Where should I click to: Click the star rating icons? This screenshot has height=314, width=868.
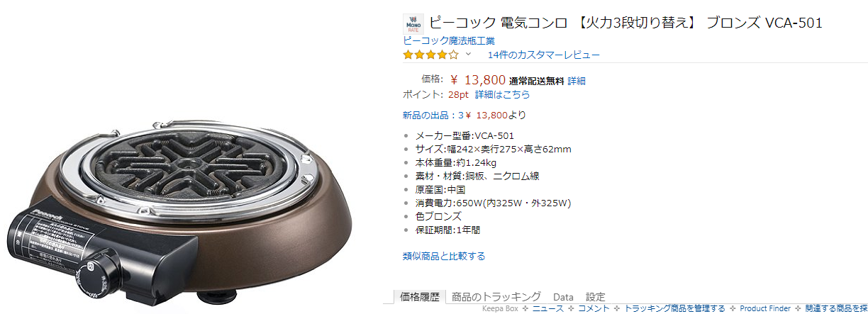tap(431, 55)
